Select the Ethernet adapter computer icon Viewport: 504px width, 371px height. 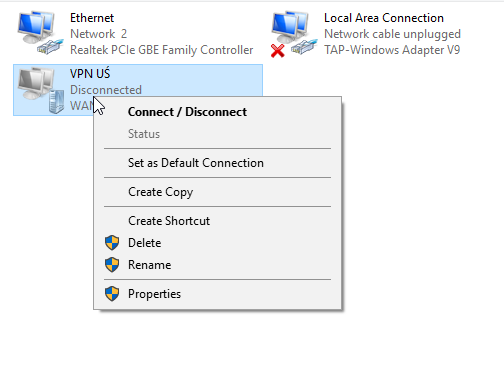pyautogui.click(x=40, y=32)
